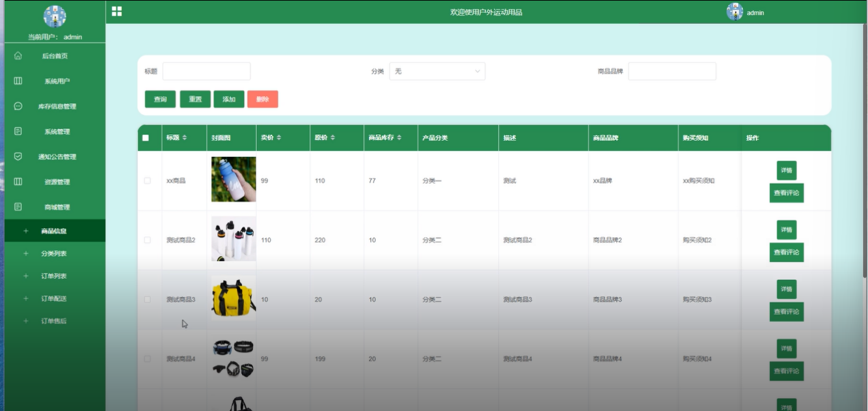Expand 通知公告管理 sidebar menu
This screenshot has width=868, height=411.
(55, 156)
